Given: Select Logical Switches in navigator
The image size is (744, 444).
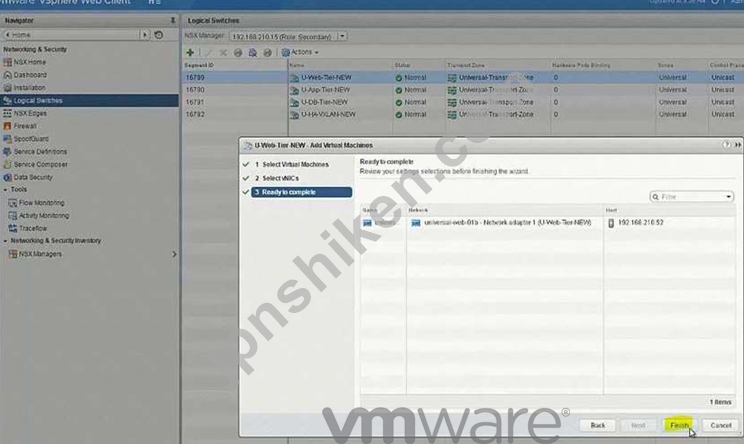Looking at the screenshot, I should point(89,101).
